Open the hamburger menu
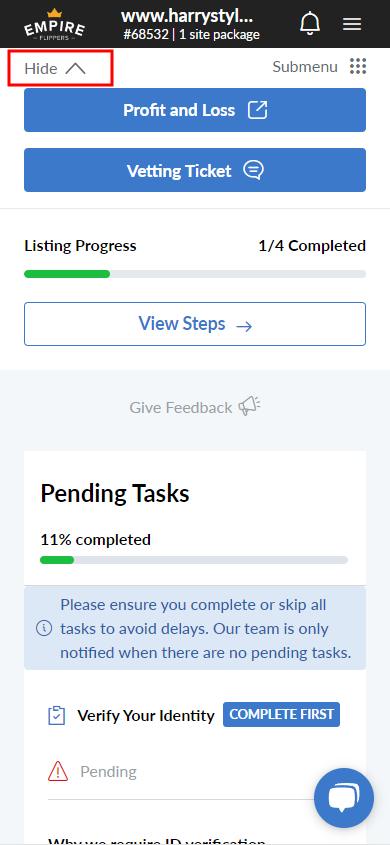Viewport: 390px width, 845px height. (x=352, y=24)
